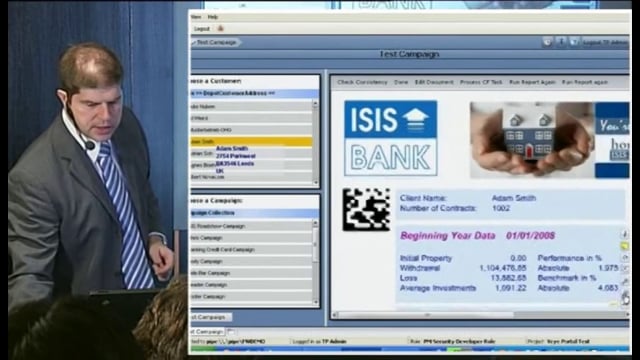Click the Test Campaign button below campaign list
The width and height of the screenshot is (640, 360).
point(211,317)
